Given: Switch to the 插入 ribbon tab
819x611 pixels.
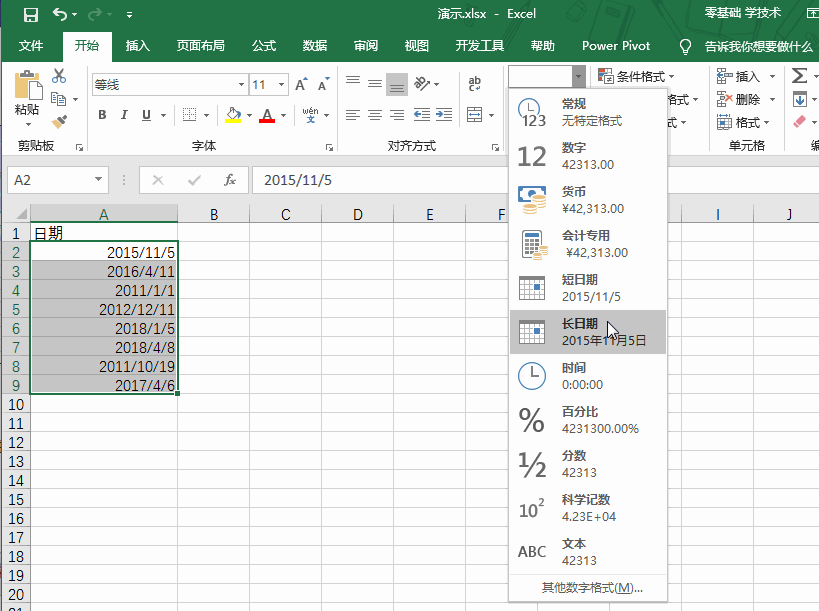Looking at the screenshot, I should click(x=138, y=46).
